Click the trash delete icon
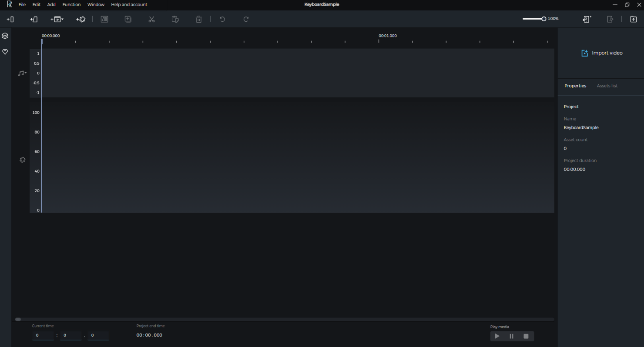The width and height of the screenshot is (644, 347). [199, 19]
